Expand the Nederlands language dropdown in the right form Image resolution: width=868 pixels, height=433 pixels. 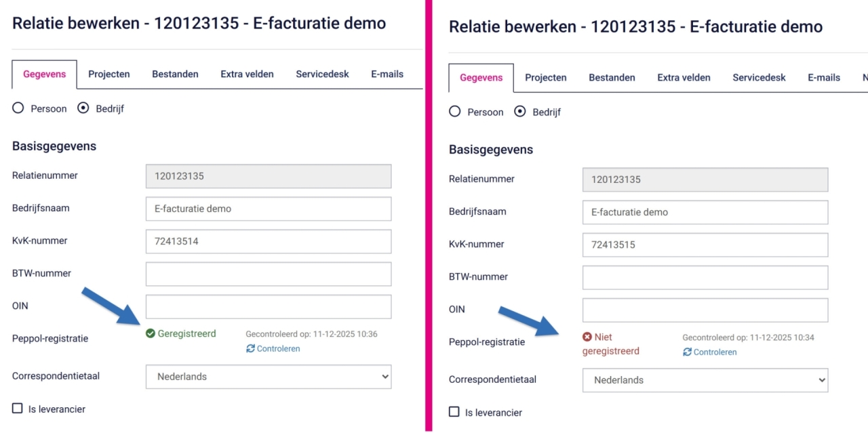pos(705,380)
